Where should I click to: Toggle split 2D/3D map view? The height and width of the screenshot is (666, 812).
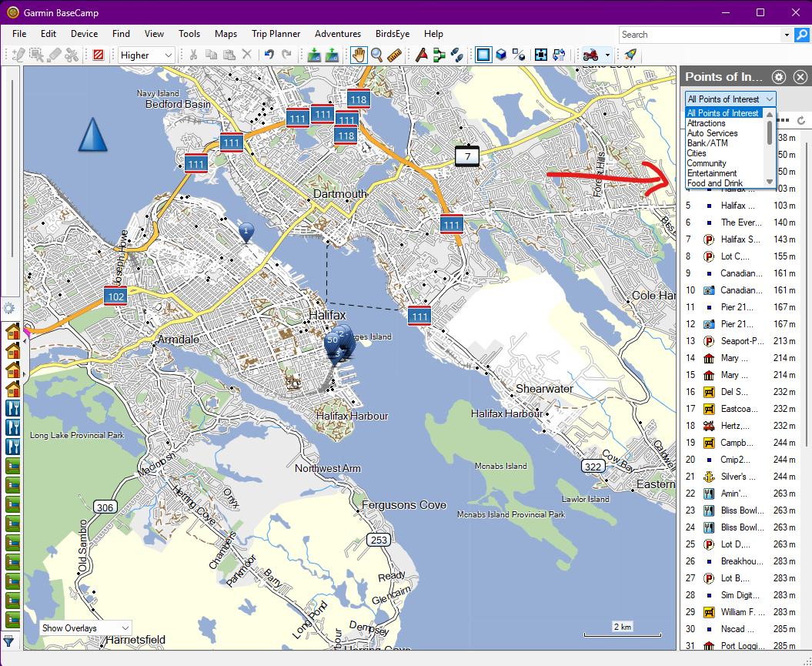pyautogui.click(x=519, y=55)
